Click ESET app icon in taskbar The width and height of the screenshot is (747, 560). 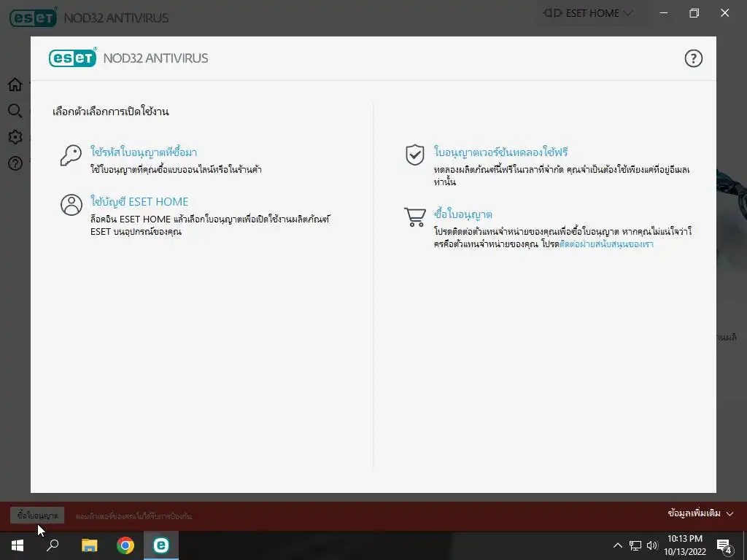pos(161,545)
